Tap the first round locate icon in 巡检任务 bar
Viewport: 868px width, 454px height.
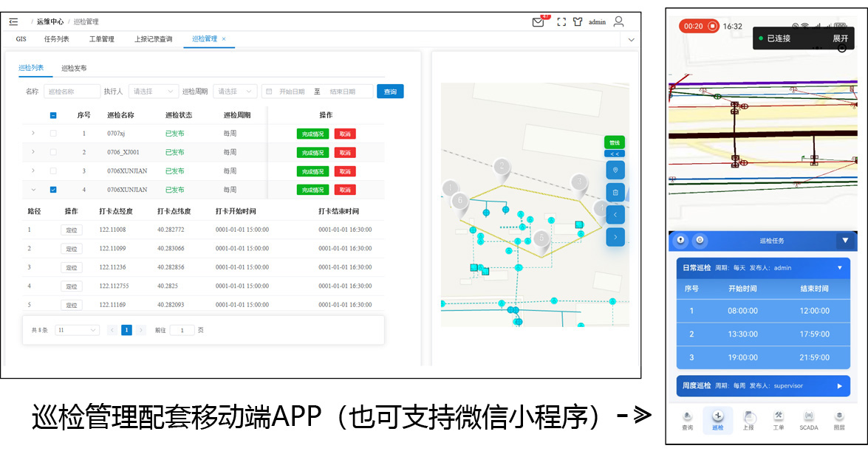[x=680, y=240]
